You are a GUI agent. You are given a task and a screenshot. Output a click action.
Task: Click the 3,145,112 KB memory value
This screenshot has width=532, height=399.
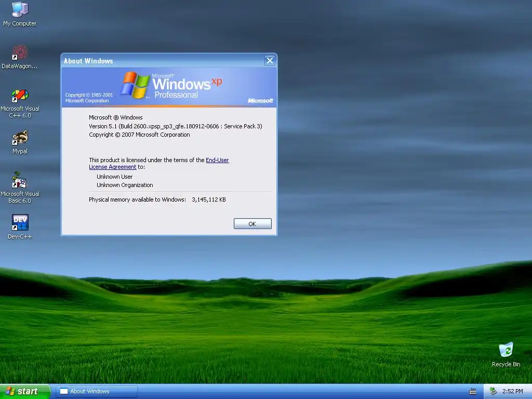click(209, 199)
